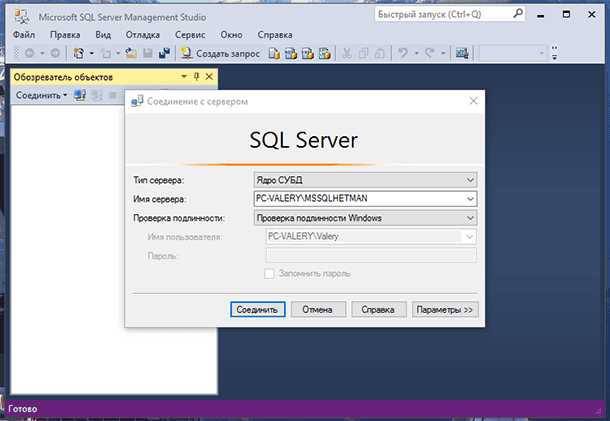Expand the Проверка подлинности dropdown

tap(470, 218)
